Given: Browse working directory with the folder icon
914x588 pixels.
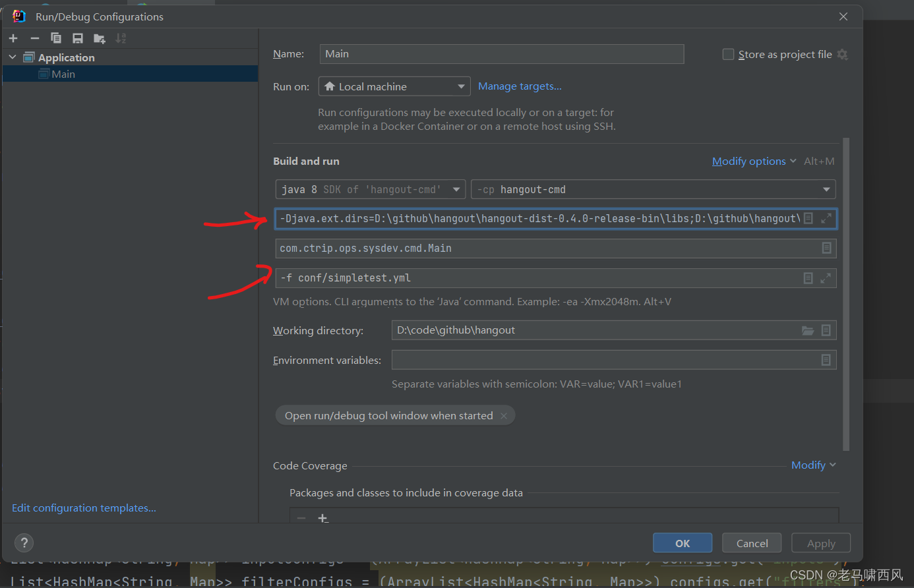Looking at the screenshot, I should tap(808, 330).
